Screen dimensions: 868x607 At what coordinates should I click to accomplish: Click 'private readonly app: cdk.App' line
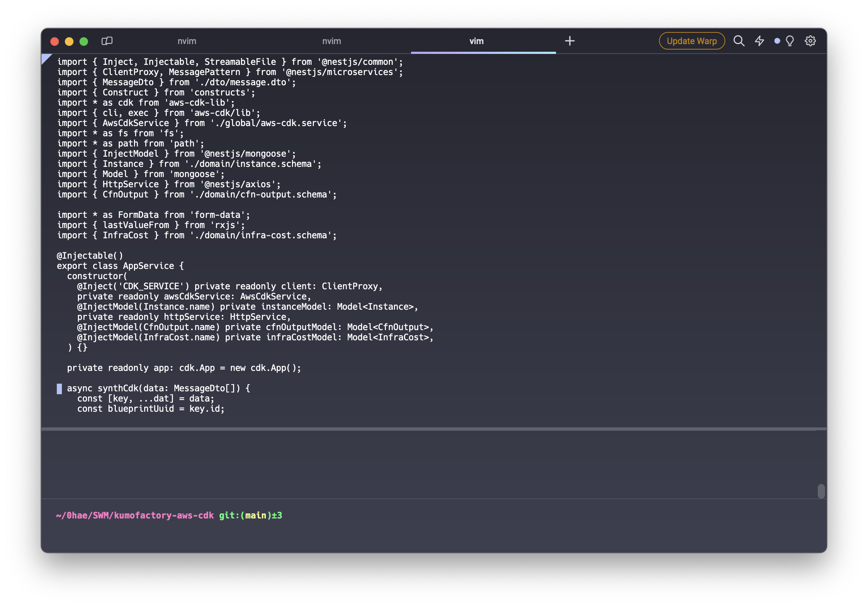[x=184, y=368]
